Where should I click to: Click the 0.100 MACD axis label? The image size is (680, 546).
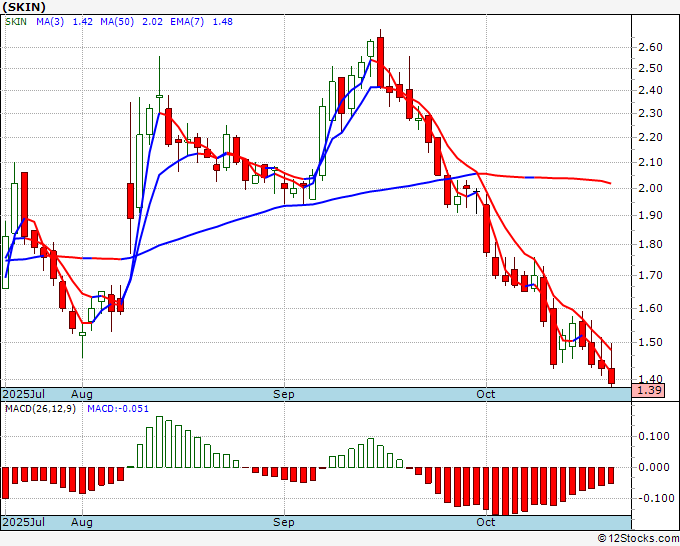[654, 436]
